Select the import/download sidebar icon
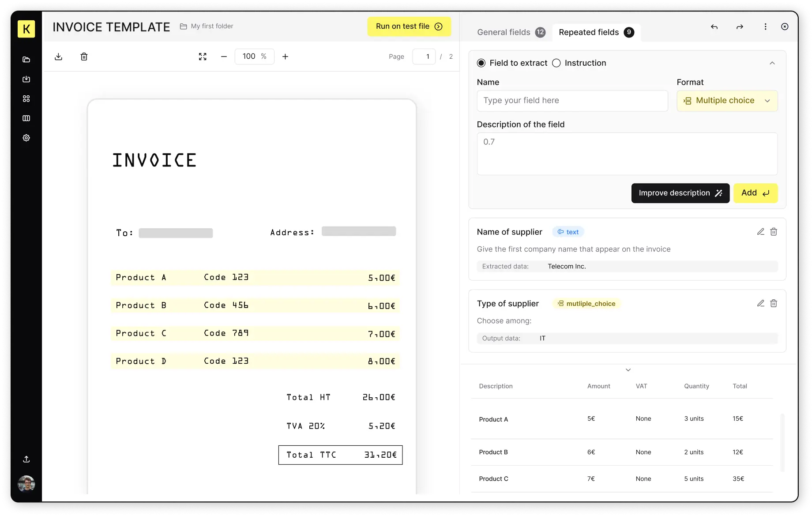This screenshot has height=516, width=812. (x=26, y=79)
